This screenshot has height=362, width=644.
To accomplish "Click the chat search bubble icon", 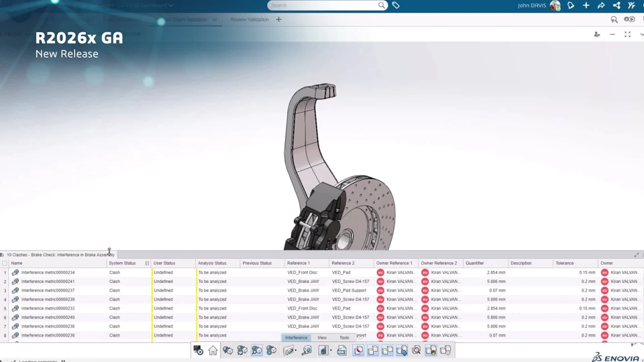I will click(614, 19).
